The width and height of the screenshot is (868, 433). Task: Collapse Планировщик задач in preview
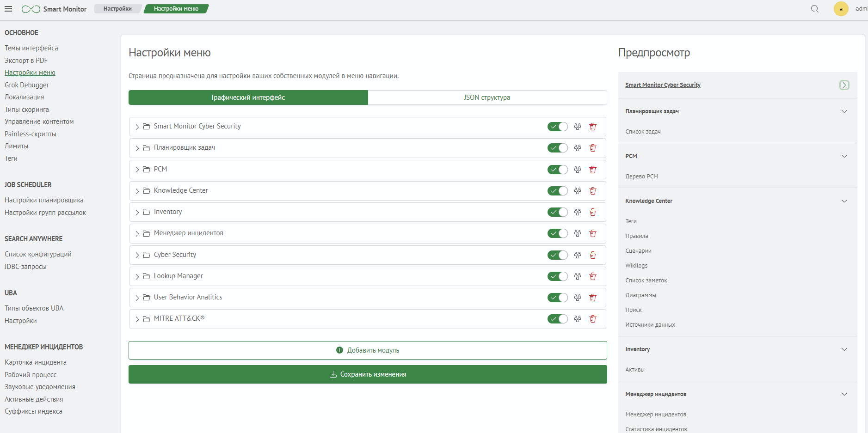pos(844,111)
